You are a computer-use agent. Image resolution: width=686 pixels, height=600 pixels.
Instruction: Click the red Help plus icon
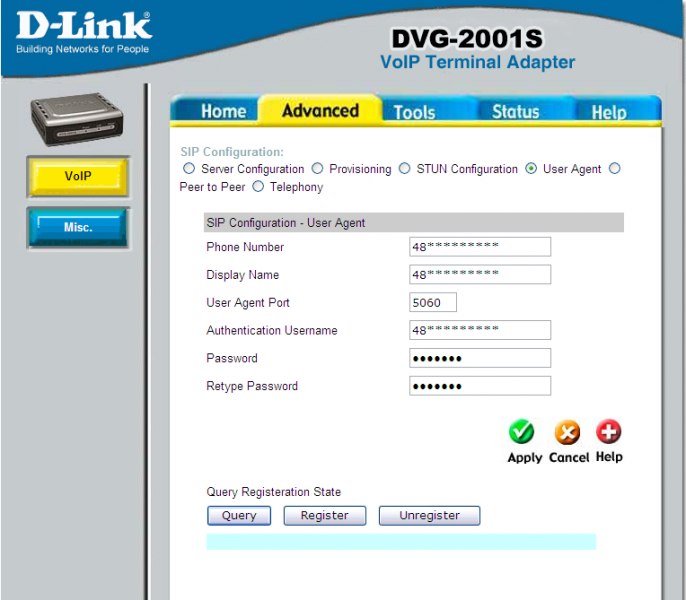(x=609, y=431)
